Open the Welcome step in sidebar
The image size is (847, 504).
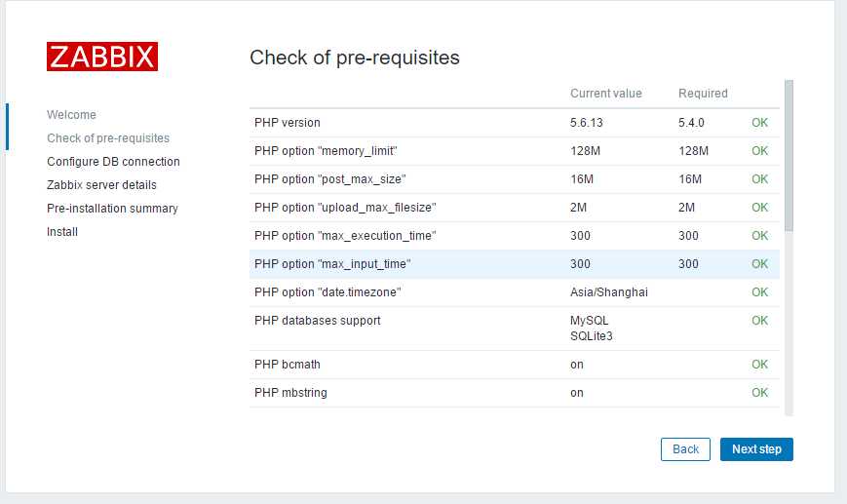71,114
